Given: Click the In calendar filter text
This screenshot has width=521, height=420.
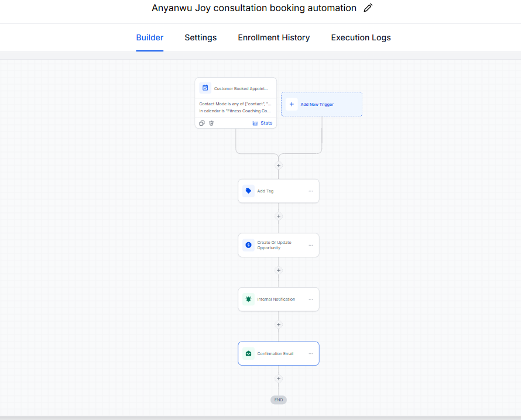Looking at the screenshot, I should [235, 111].
